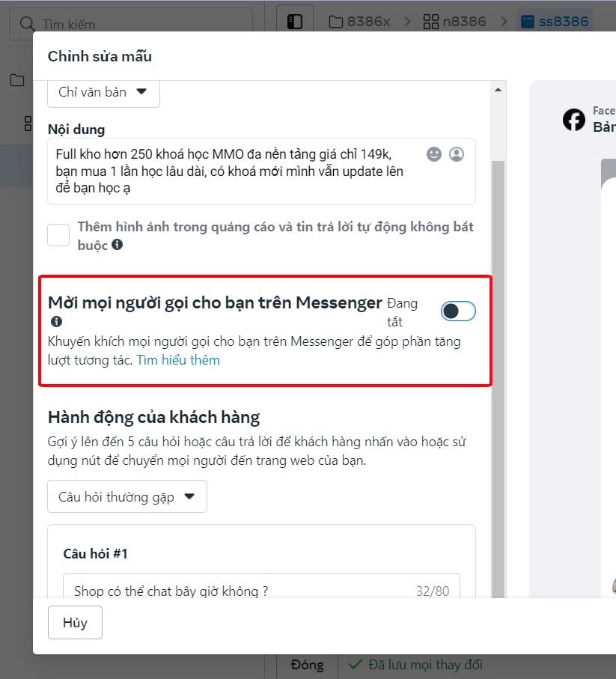Viewport: 616px width, 679px height.
Task: Click scrollbar up arrow in edit form
Action: click(x=498, y=90)
